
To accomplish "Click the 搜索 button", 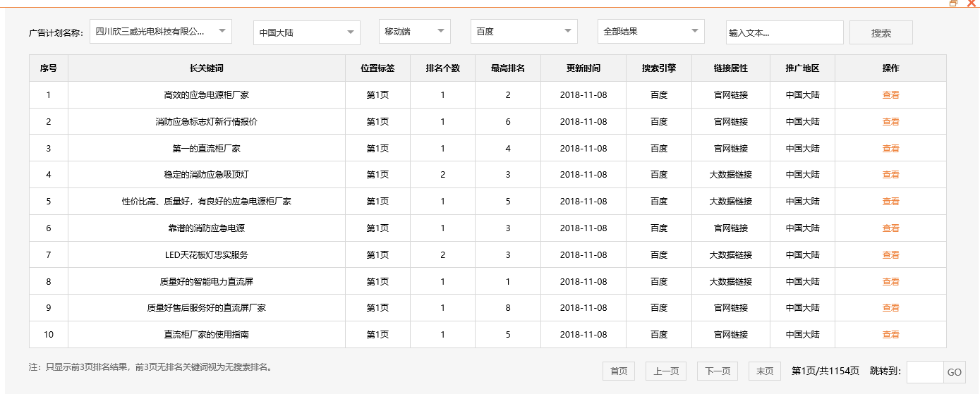I will tap(881, 32).
